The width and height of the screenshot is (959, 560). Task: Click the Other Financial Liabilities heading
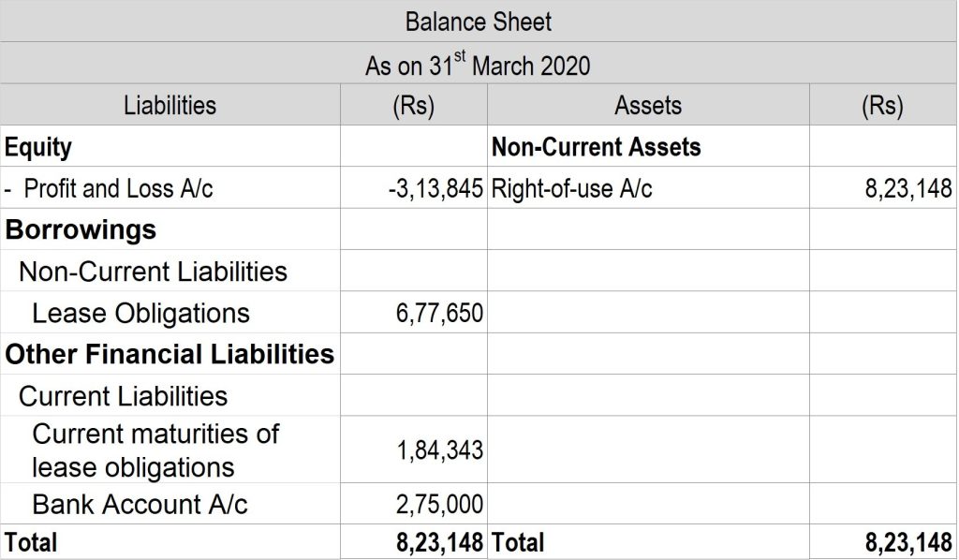170,354
